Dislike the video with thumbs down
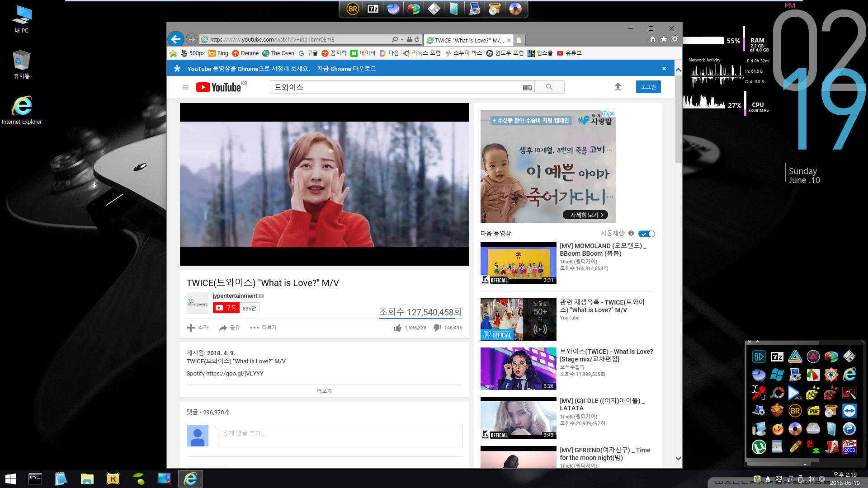Image resolution: width=868 pixels, height=488 pixels. click(x=437, y=328)
